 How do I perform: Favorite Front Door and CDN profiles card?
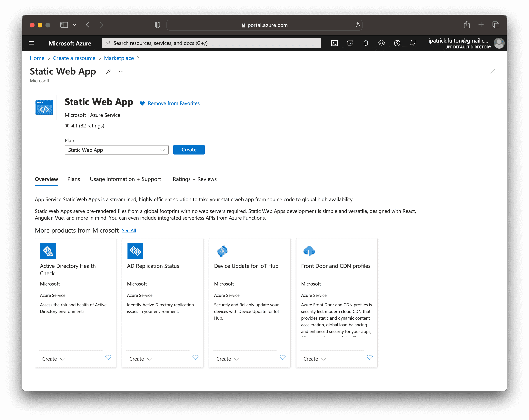(x=370, y=357)
